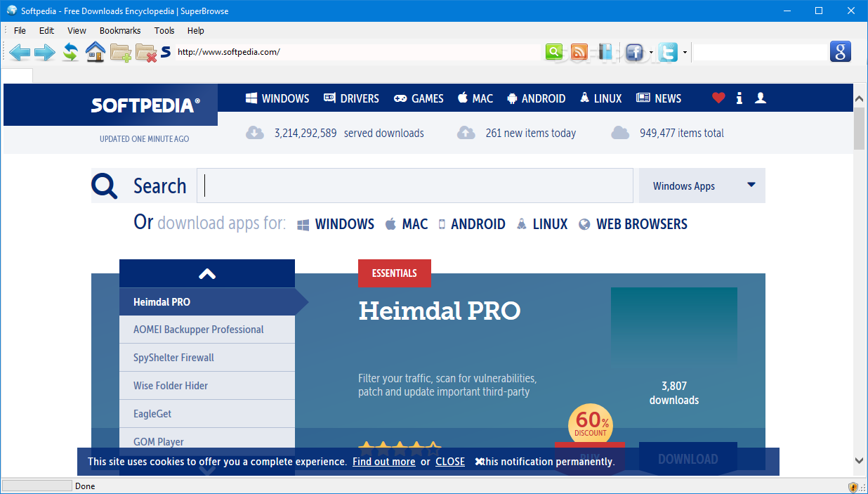Collapse the essentials list with up chevron
The image size is (868, 494).
tap(207, 273)
